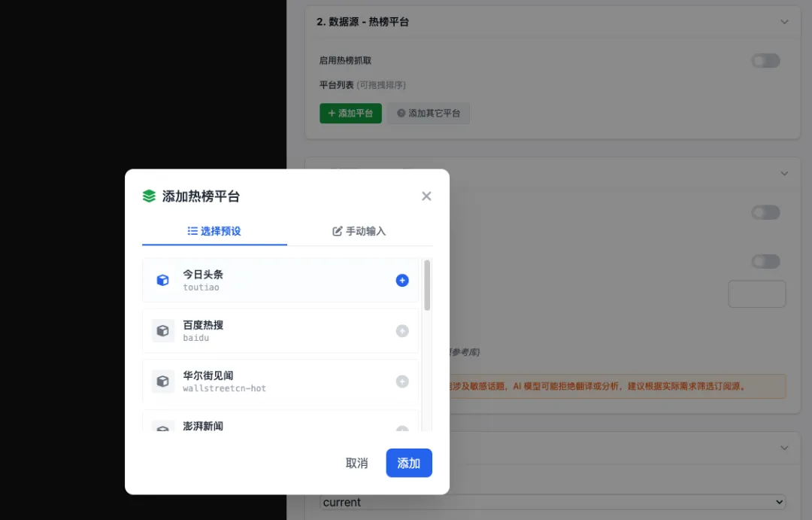Open the current dropdown
The image size is (812, 520).
553,502
